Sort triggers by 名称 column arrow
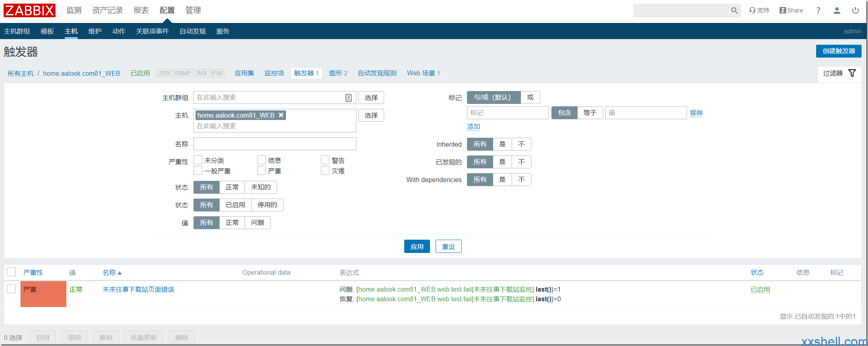868x346 pixels. 119,273
